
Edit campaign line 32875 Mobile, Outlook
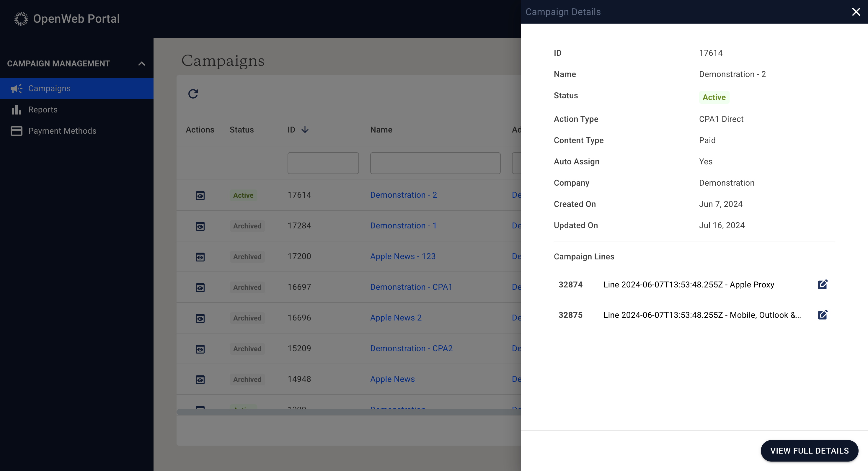coord(822,315)
